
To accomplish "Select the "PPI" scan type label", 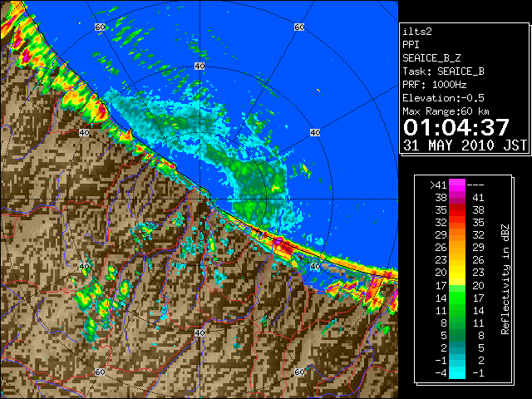I will click(411, 45).
